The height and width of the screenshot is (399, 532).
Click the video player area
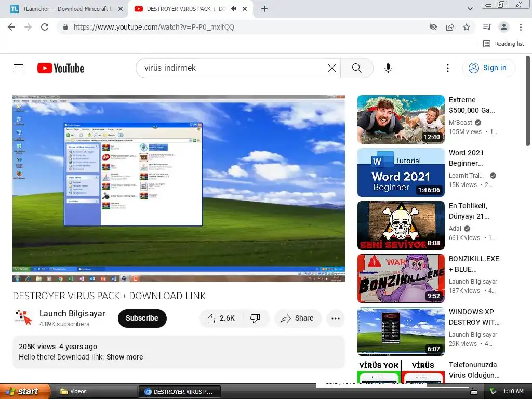179,189
